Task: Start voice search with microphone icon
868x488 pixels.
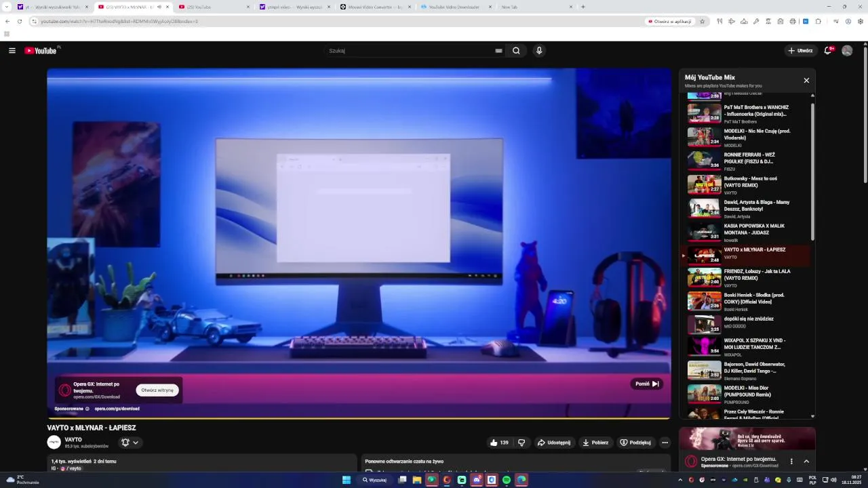Action: pos(539,51)
